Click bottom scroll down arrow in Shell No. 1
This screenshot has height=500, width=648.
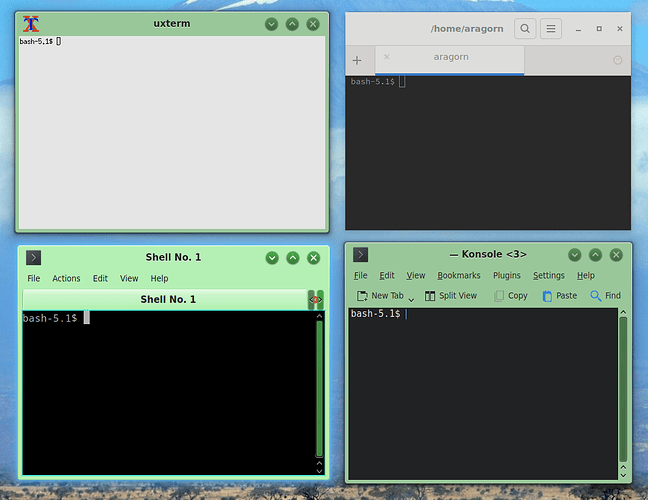coord(319,471)
